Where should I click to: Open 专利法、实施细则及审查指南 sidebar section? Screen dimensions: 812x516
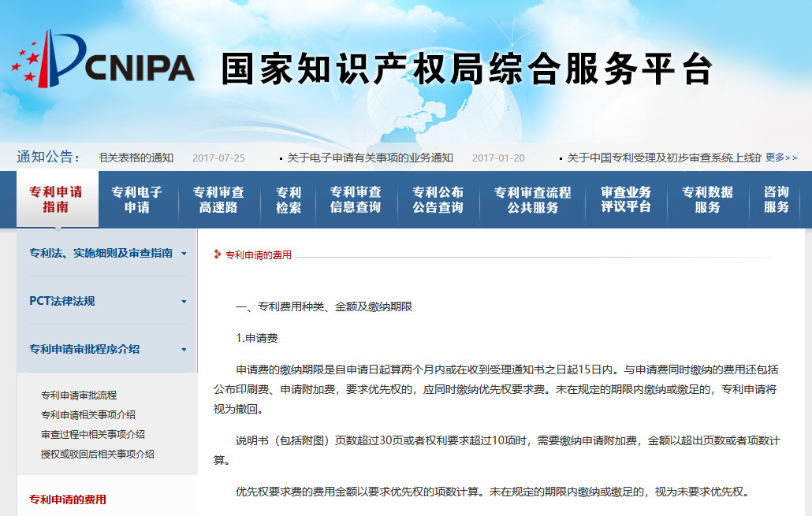[101, 253]
